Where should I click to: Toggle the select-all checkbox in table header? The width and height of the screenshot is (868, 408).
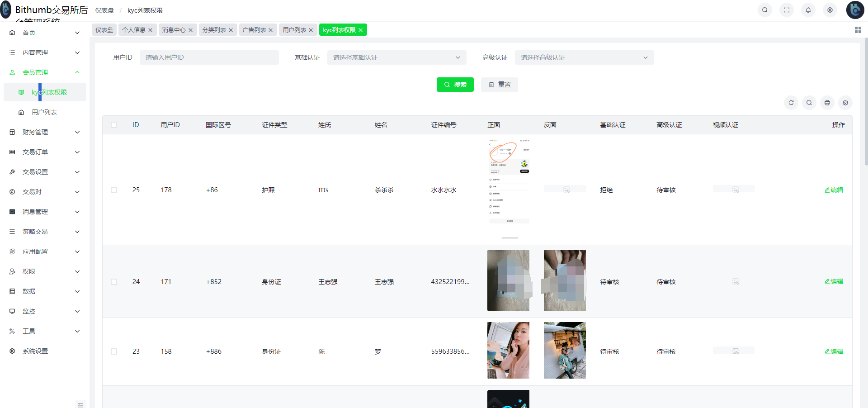click(x=114, y=125)
